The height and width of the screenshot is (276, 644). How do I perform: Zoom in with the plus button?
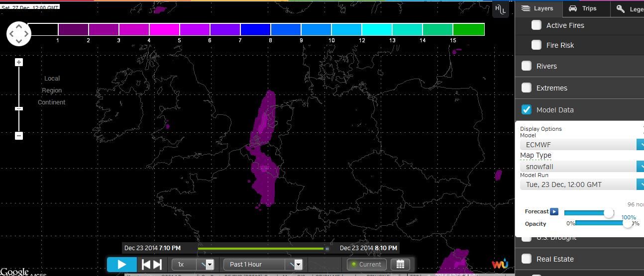tap(19, 62)
